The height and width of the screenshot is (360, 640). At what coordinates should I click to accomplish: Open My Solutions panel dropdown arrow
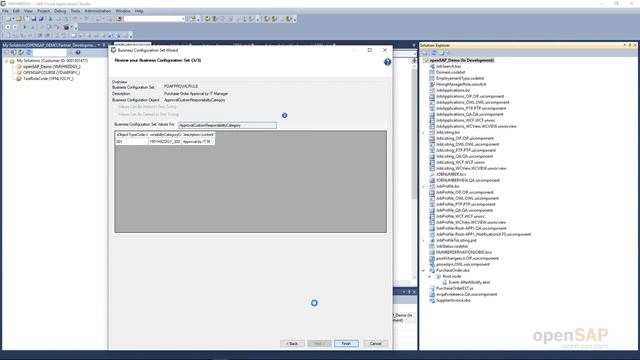pos(98,45)
